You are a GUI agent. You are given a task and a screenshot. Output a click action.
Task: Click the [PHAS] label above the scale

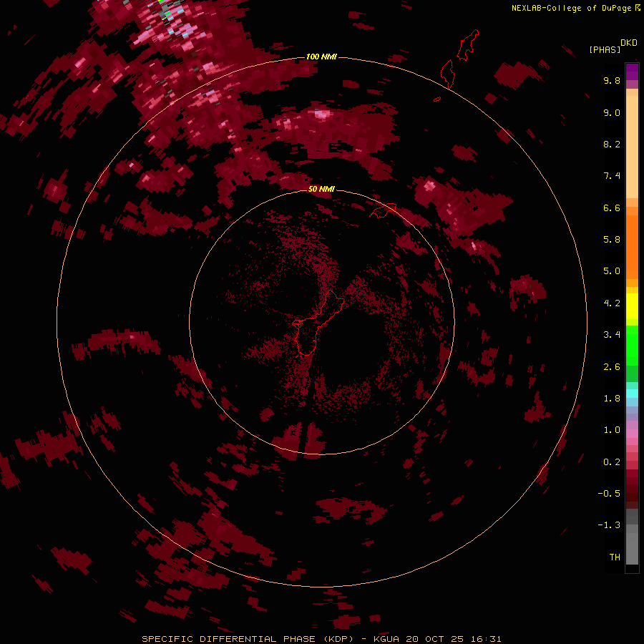coord(605,49)
